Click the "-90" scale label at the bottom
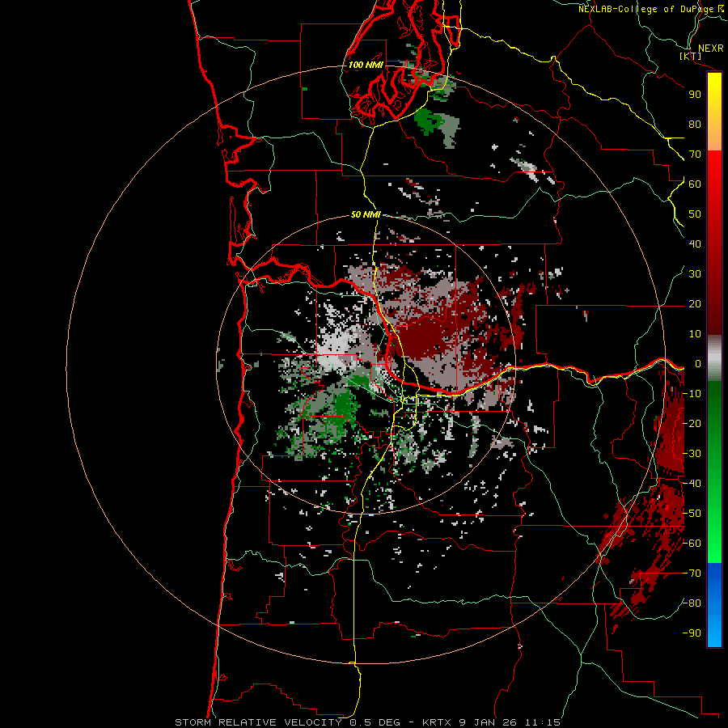Viewport: 728px width, 728px height. [x=692, y=633]
